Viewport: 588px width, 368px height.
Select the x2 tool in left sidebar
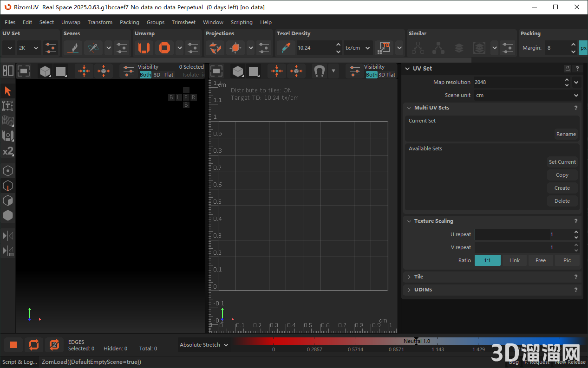point(8,151)
